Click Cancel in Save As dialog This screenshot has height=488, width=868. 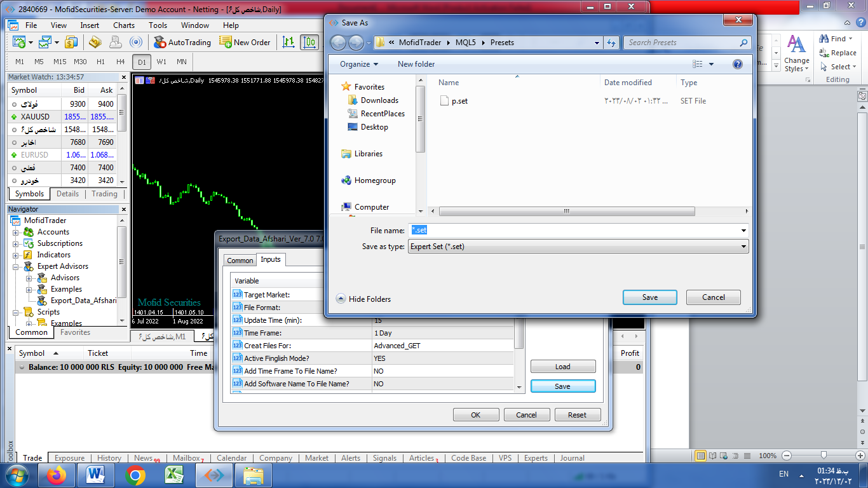(714, 297)
